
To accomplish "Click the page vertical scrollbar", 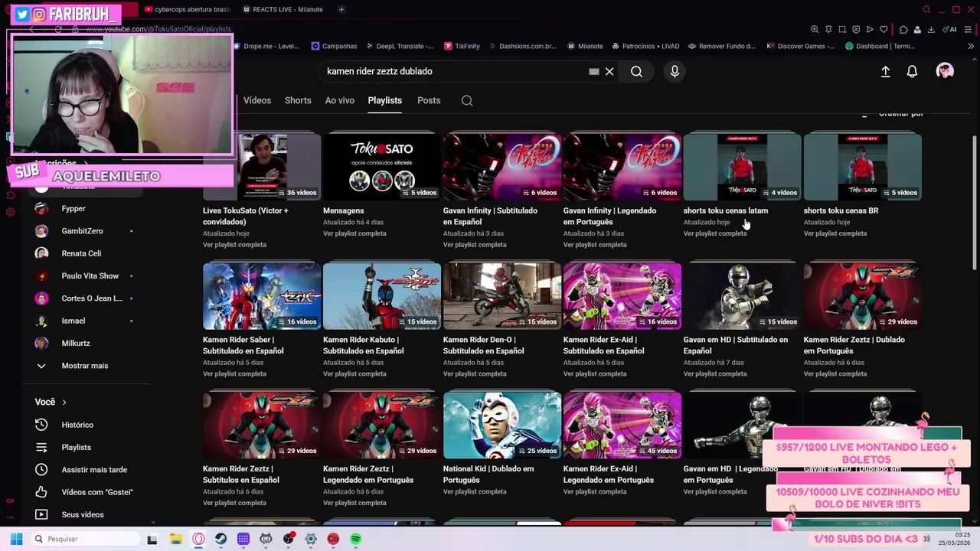I will (x=974, y=203).
